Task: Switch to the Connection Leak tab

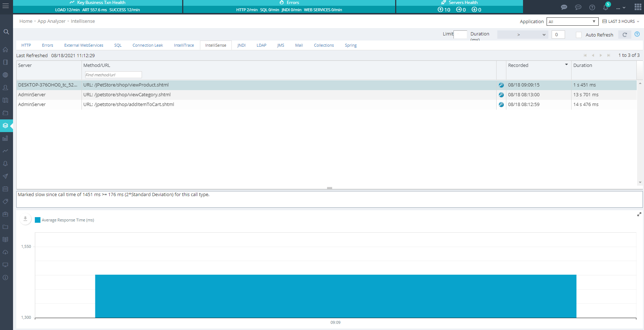Action: pyautogui.click(x=147, y=45)
